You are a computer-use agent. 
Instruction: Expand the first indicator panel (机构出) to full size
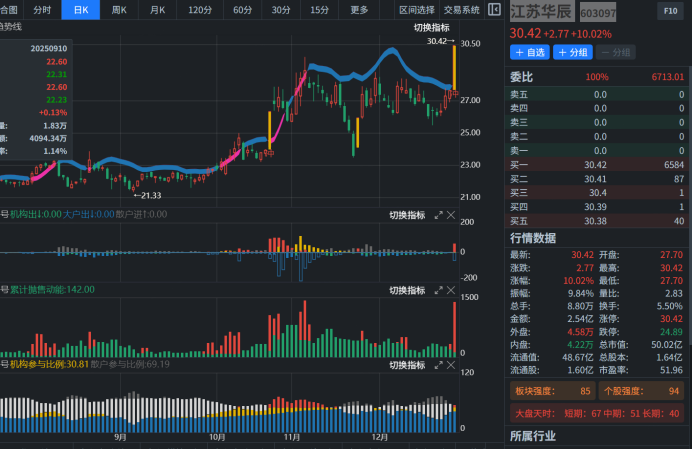tap(438, 215)
